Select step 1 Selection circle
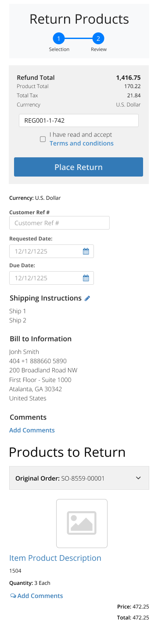The width and height of the screenshot is (158, 644). click(x=59, y=39)
